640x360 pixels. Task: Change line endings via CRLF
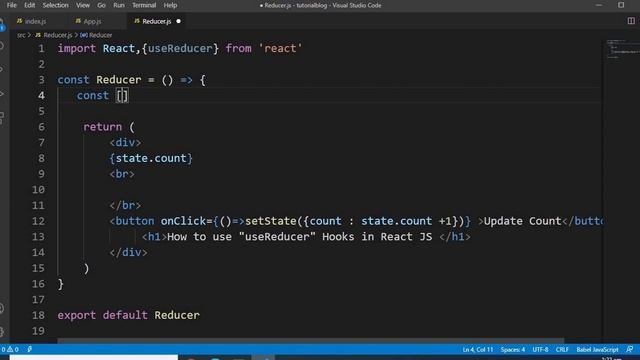(x=562, y=349)
